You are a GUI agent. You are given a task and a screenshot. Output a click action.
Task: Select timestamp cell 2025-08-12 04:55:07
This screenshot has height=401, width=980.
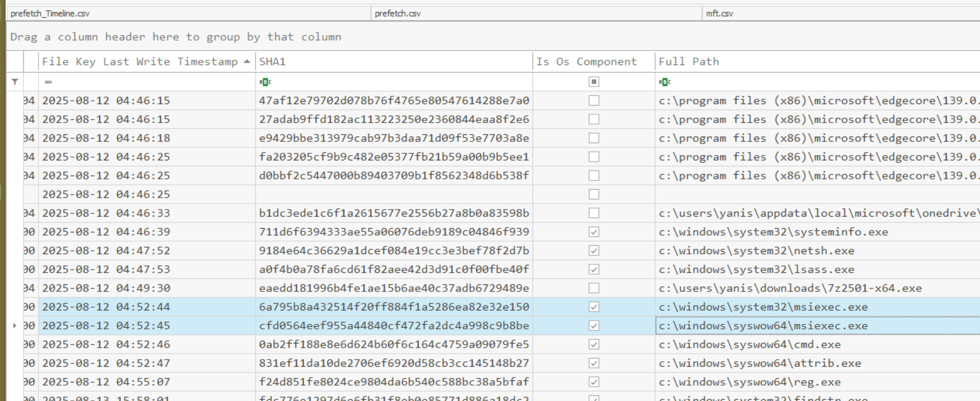tap(147, 382)
